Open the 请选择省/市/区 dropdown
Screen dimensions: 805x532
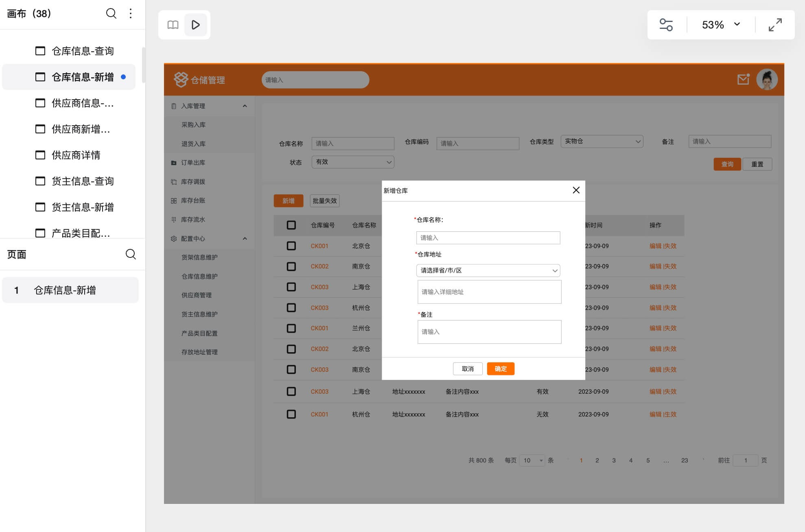tap(488, 270)
